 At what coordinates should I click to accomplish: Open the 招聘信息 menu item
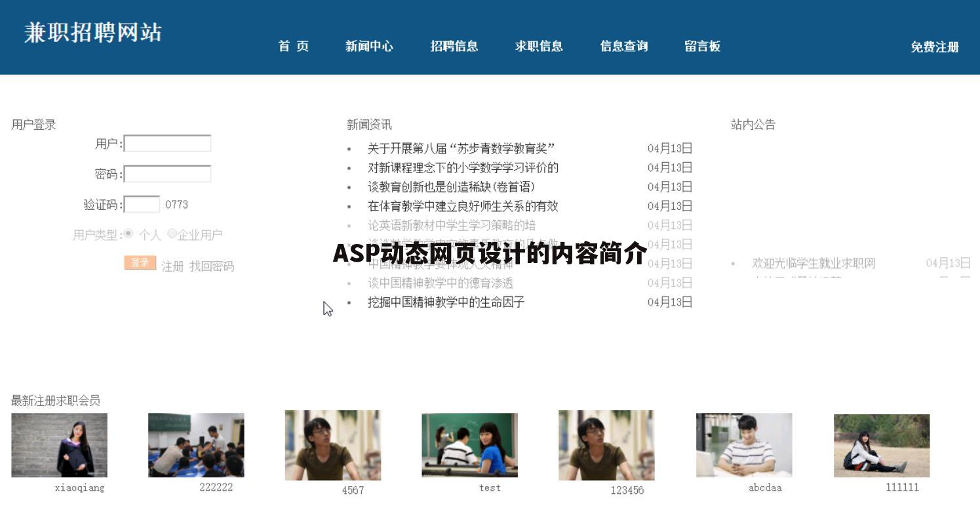pos(455,47)
